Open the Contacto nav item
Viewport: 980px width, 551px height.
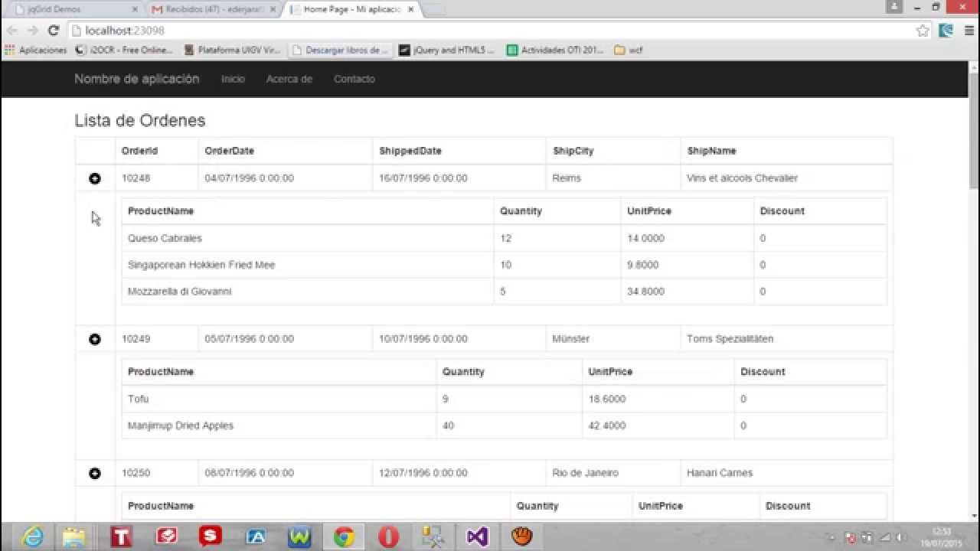click(354, 79)
